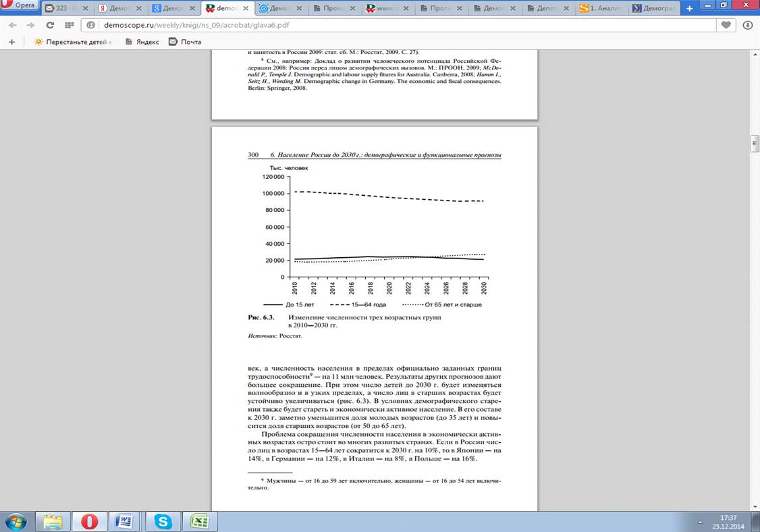Viewport: 760px width, 532px height.
Task: Open Skype from the taskbar
Action: pos(162,521)
